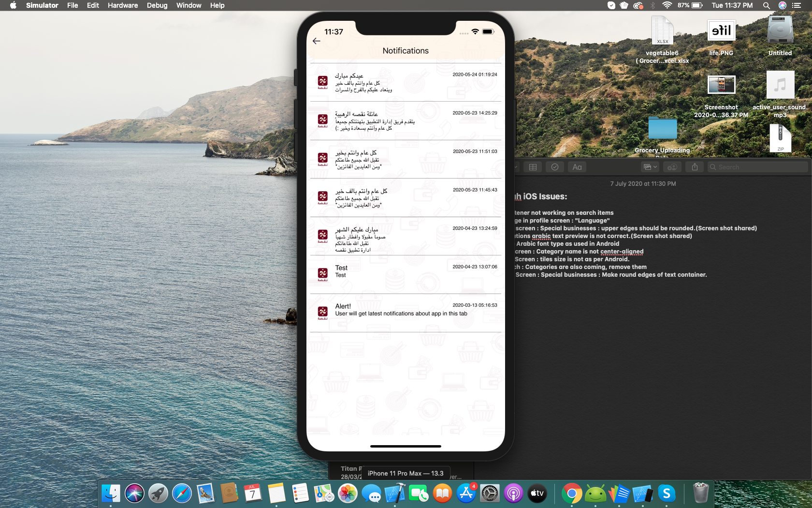Select the Grocery_Uploading folder on desktop
This screenshot has width=812, height=508.
662,131
